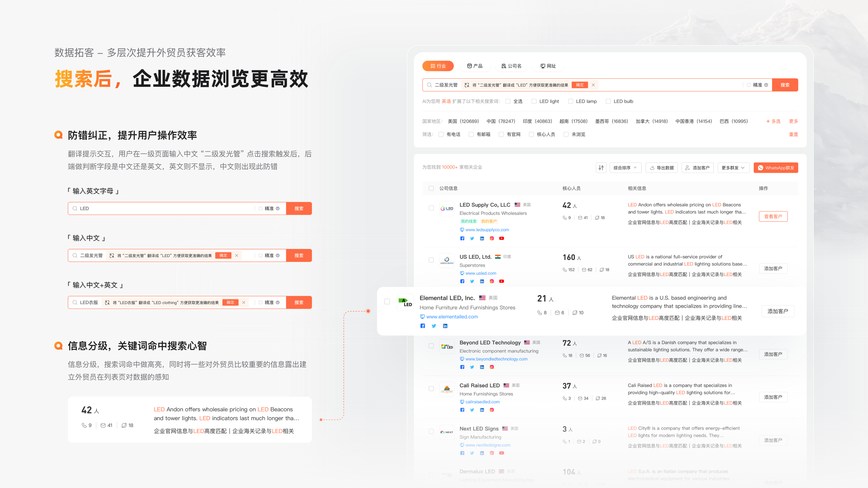868x488 pixels.
Task: Click 添加客户 button in results toolbar
Action: pos(697,168)
